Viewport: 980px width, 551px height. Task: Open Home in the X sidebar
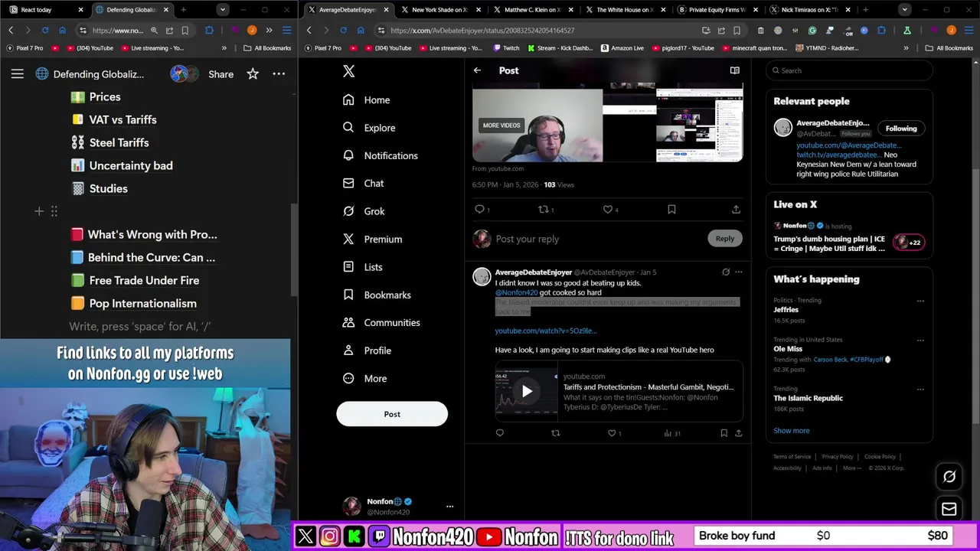tap(367, 100)
